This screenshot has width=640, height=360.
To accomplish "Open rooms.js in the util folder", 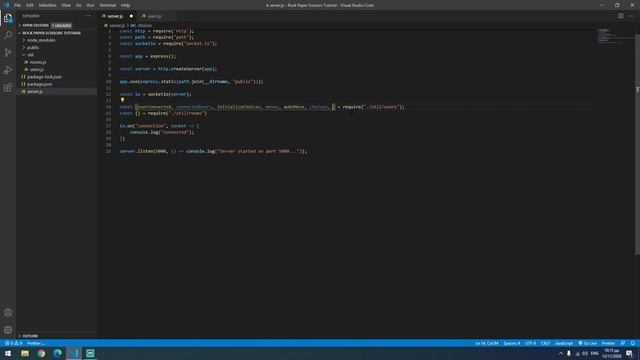I will point(37,62).
